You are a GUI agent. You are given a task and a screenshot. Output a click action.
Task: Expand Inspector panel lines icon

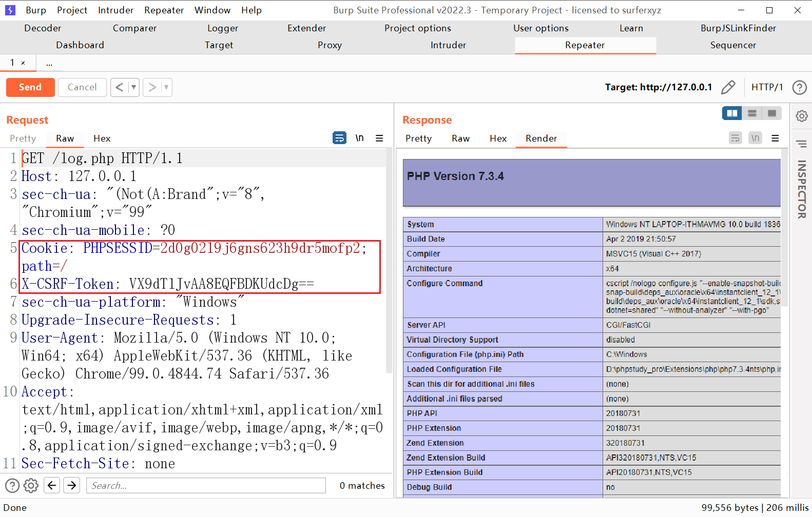coord(801,144)
